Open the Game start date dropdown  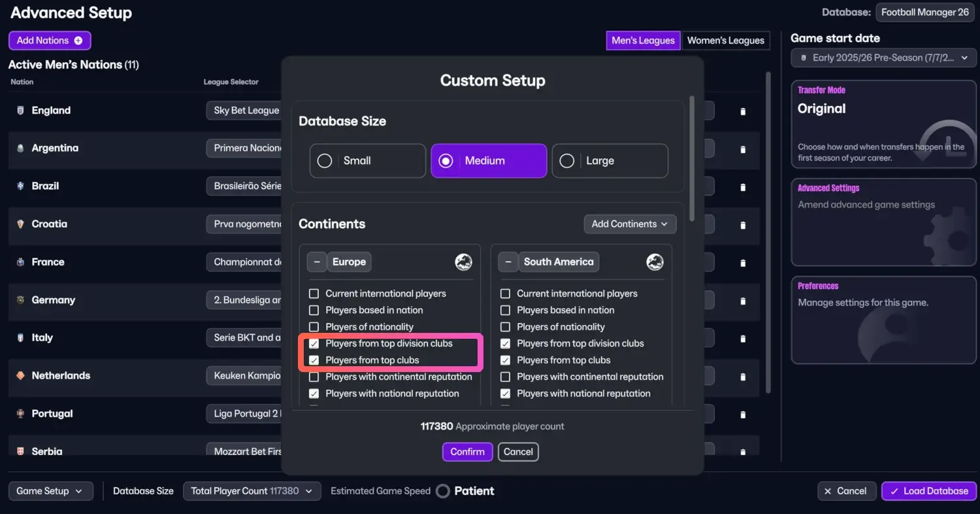884,58
